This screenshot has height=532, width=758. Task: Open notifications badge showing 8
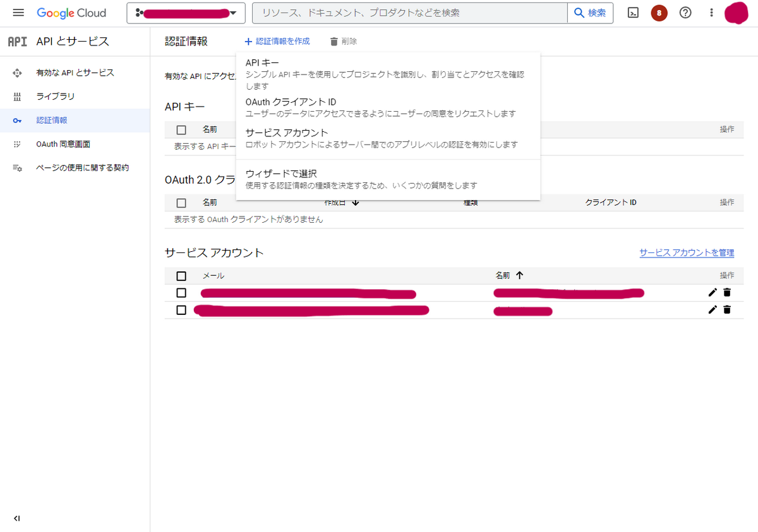point(659,13)
